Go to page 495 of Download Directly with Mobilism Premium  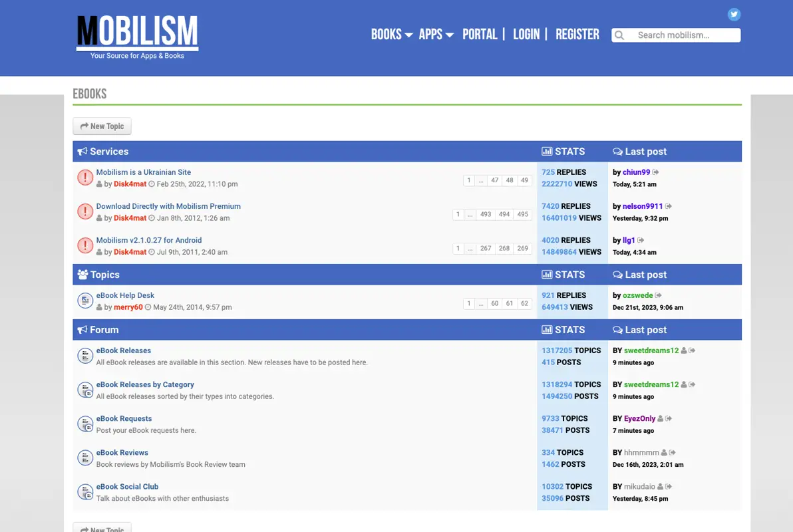pyautogui.click(x=523, y=214)
